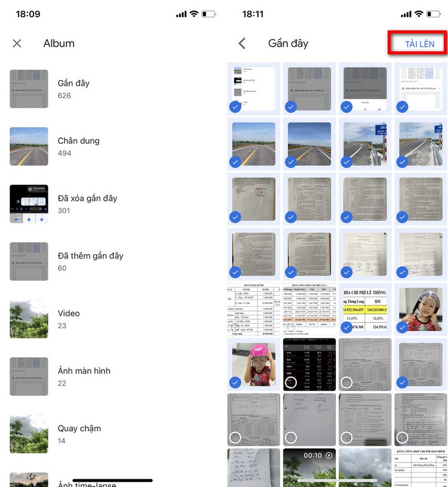Tap the TẢI LÊN upload button
This screenshot has width=448, height=487.
(419, 44)
